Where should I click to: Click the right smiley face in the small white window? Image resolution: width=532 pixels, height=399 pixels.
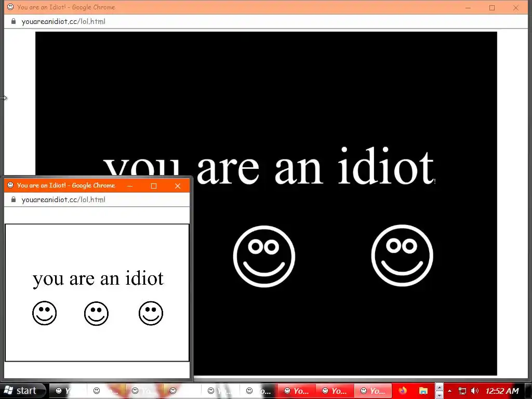pyautogui.click(x=151, y=313)
